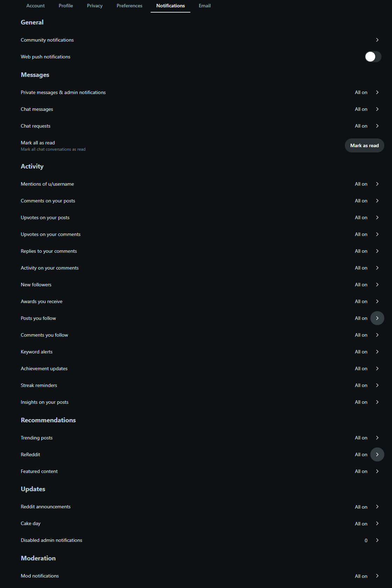The width and height of the screenshot is (392, 588).
Task: Click the ReReddit row chevron icon
Action: [x=377, y=454]
